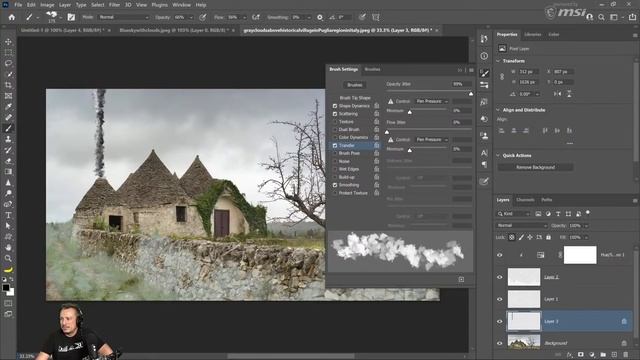Select the Frame tool
The height and width of the screenshot is (360, 640).
pos(8,96)
